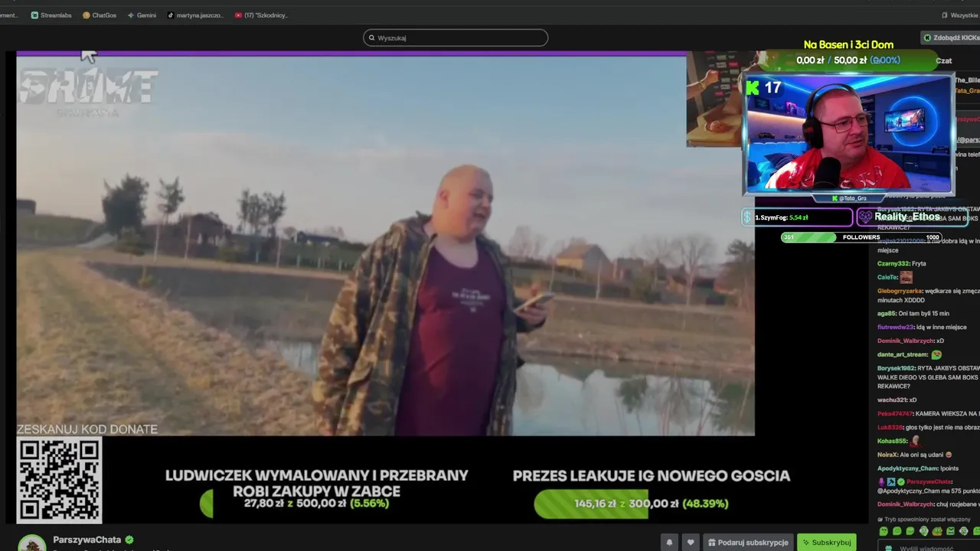This screenshot has height=551, width=980.
Task: Open ParszywaChata channel avatar
Action: tap(31, 543)
